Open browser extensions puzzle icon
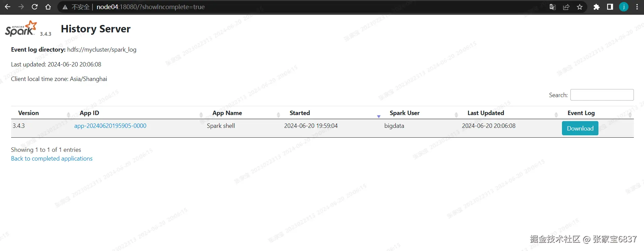 coord(596,7)
